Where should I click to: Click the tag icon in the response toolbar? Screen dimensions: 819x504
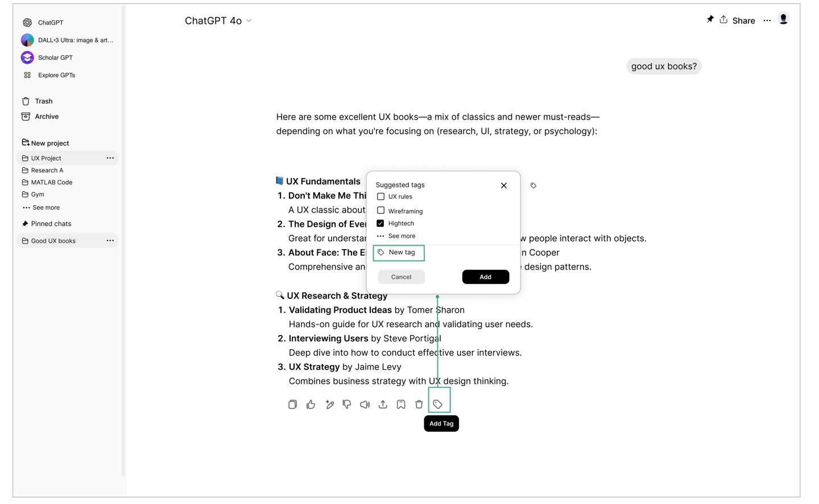(438, 404)
